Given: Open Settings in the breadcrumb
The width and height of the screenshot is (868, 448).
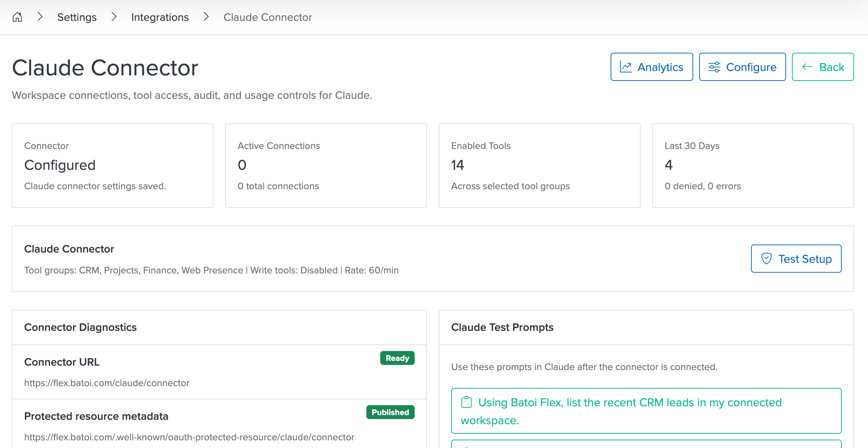Looking at the screenshot, I should [77, 17].
